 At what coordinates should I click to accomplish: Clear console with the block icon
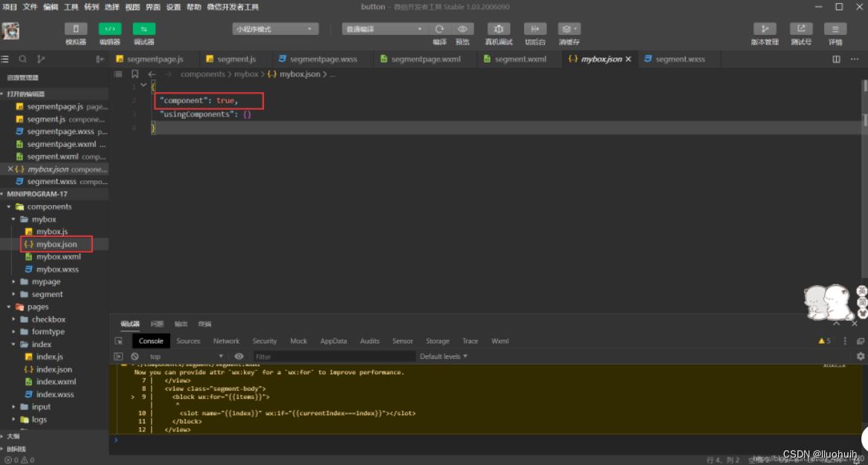pyautogui.click(x=135, y=357)
